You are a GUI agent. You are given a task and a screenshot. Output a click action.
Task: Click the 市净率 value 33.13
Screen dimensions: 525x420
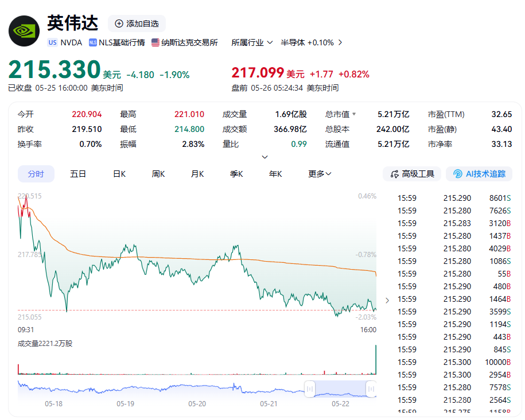tap(501, 144)
